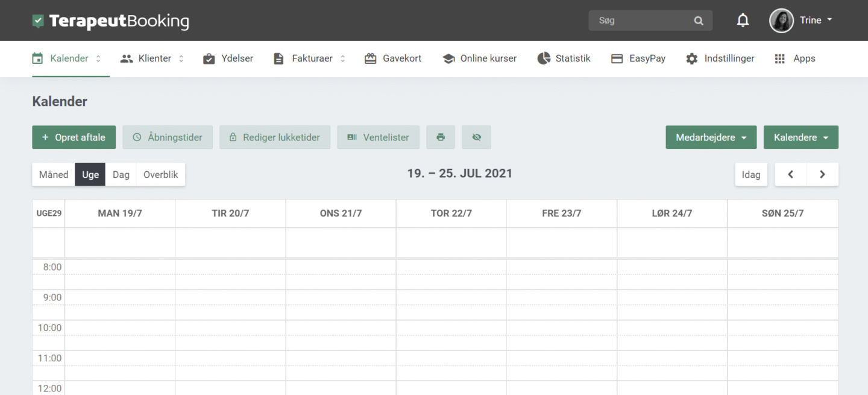Expand the Medarbejdere dropdown
Image resolution: width=868 pixels, height=395 pixels.
pyautogui.click(x=711, y=137)
